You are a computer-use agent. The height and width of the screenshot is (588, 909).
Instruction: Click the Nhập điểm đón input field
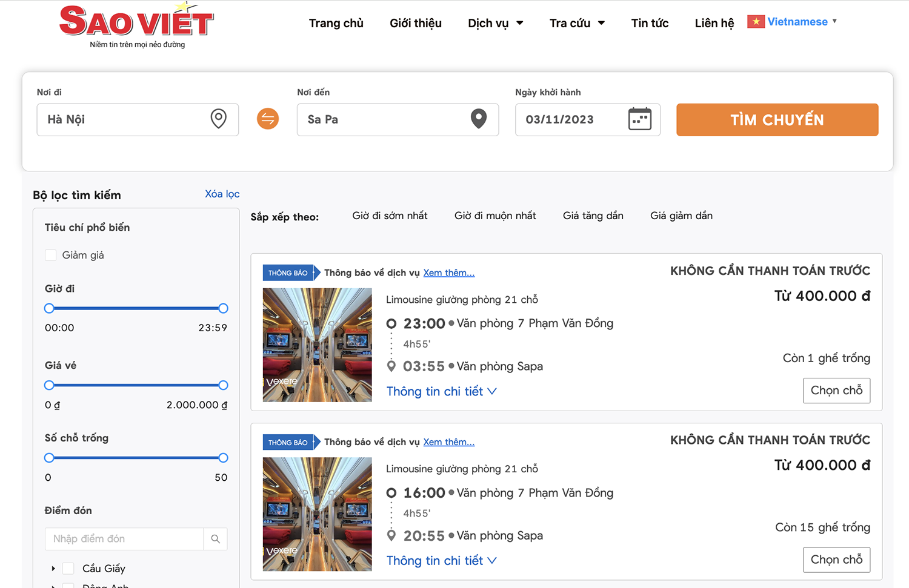tap(124, 539)
